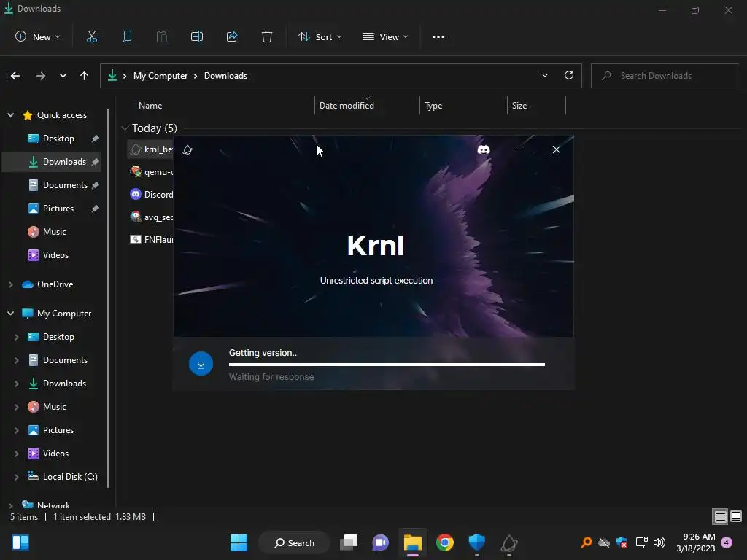This screenshot has width=747, height=560.
Task: Go forward in File Explorer
Action: pyautogui.click(x=41, y=76)
